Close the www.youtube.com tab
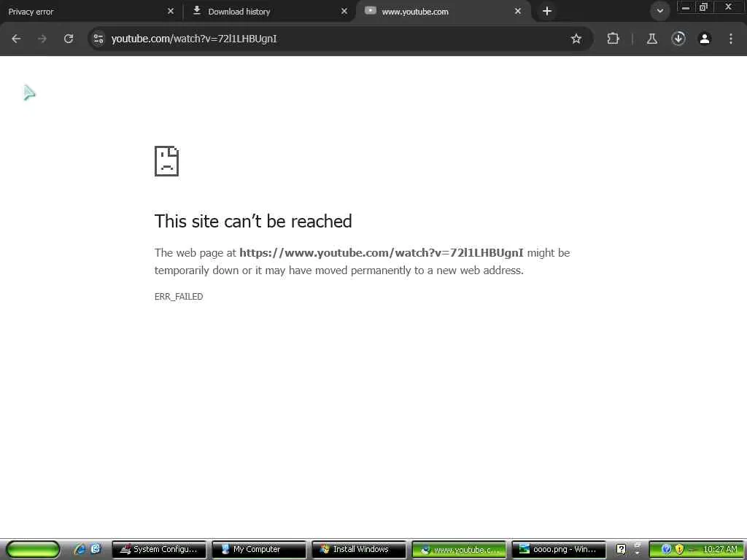 pyautogui.click(x=517, y=11)
